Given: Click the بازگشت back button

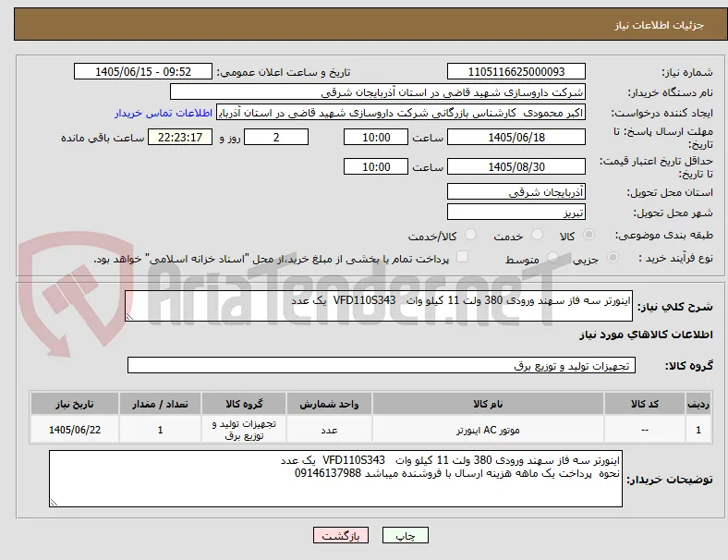Looking at the screenshot, I should [x=341, y=535].
